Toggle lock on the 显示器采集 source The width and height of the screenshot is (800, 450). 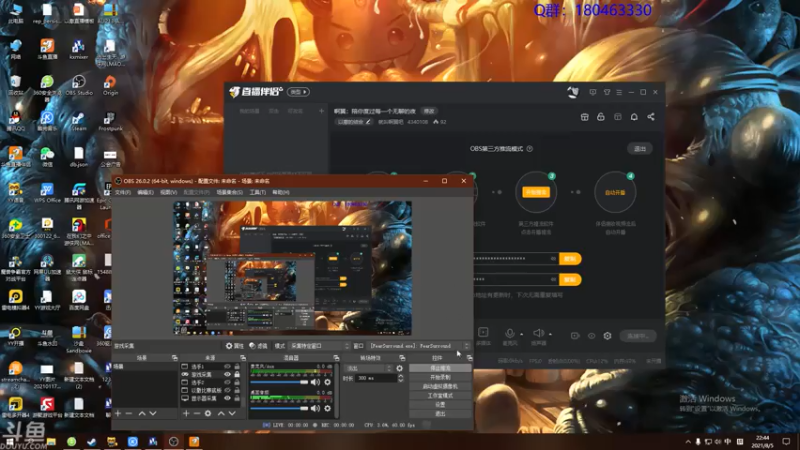click(237, 398)
